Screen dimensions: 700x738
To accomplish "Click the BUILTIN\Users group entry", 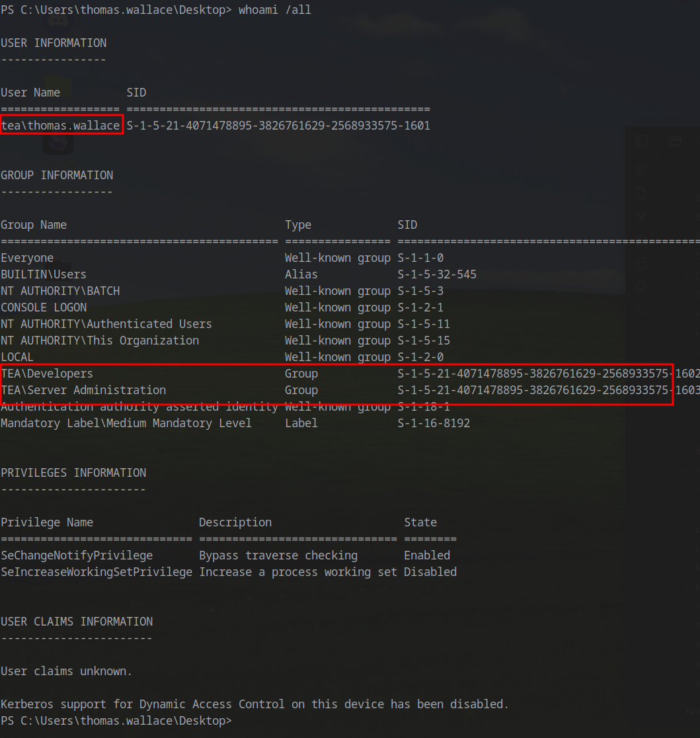I will [44, 274].
